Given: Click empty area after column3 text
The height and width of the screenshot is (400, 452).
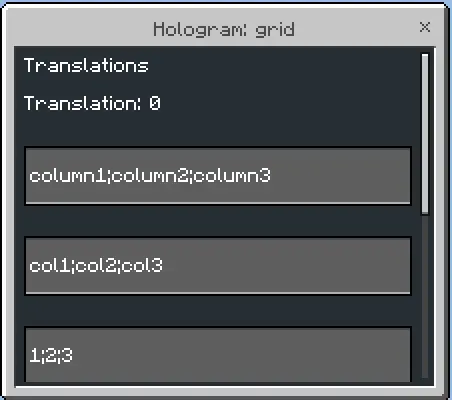Looking at the screenshot, I should [x=340, y=176].
